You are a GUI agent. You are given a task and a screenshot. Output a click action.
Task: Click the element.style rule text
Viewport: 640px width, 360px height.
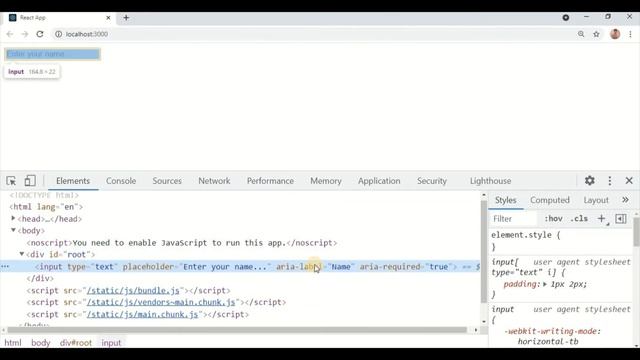526,235
